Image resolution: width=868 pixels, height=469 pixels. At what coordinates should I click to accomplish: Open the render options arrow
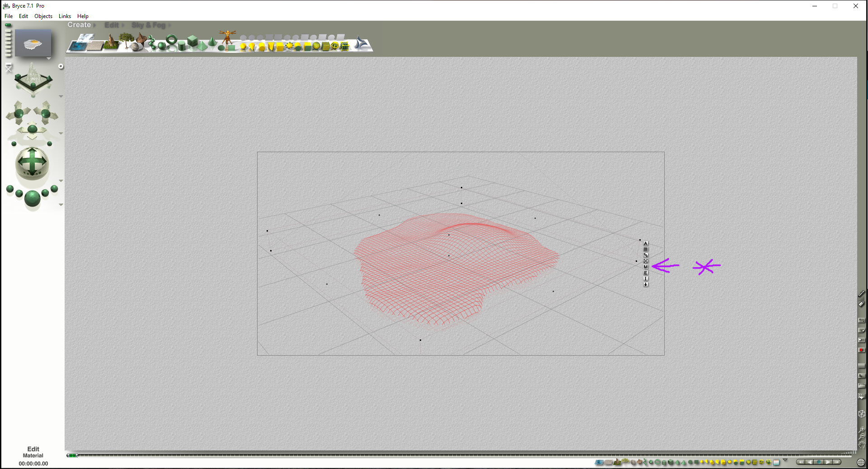(61, 205)
